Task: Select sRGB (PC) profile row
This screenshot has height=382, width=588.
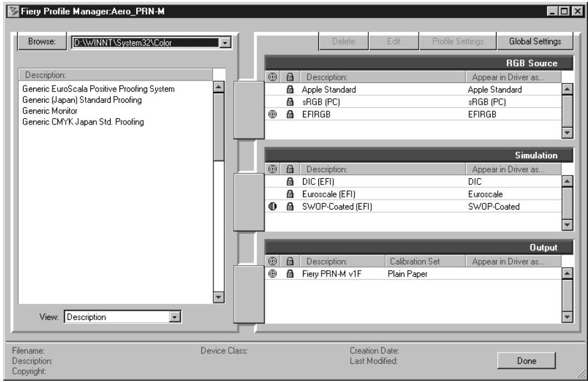Action: point(414,102)
